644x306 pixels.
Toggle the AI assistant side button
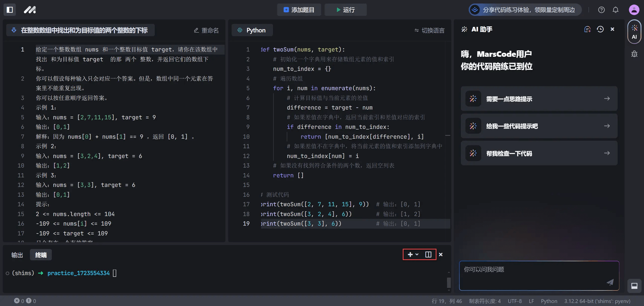click(x=634, y=32)
